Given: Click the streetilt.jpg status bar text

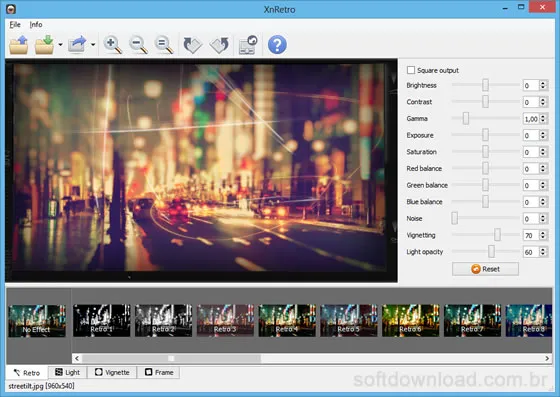Looking at the screenshot, I should point(41,386).
